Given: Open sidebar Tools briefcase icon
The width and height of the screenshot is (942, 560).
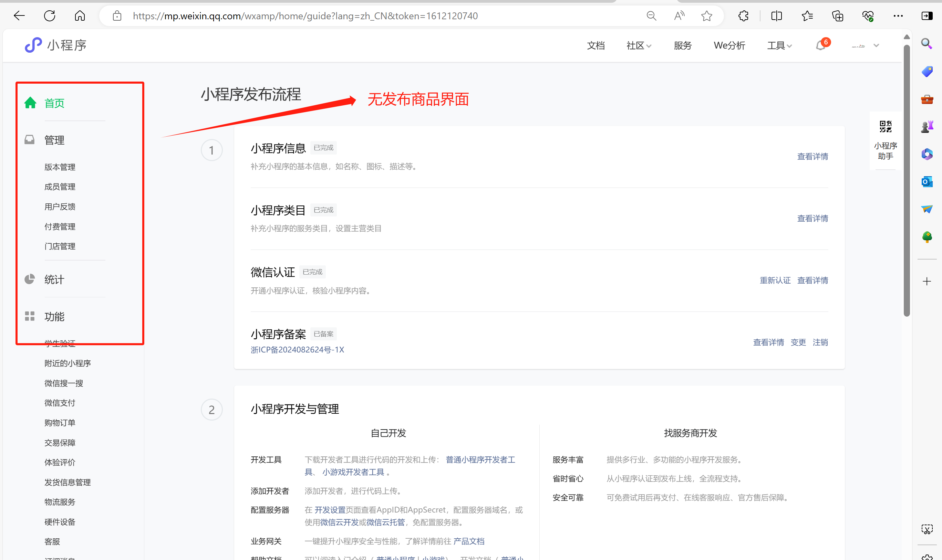Looking at the screenshot, I should pyautogui.click(x=927, y=99).
